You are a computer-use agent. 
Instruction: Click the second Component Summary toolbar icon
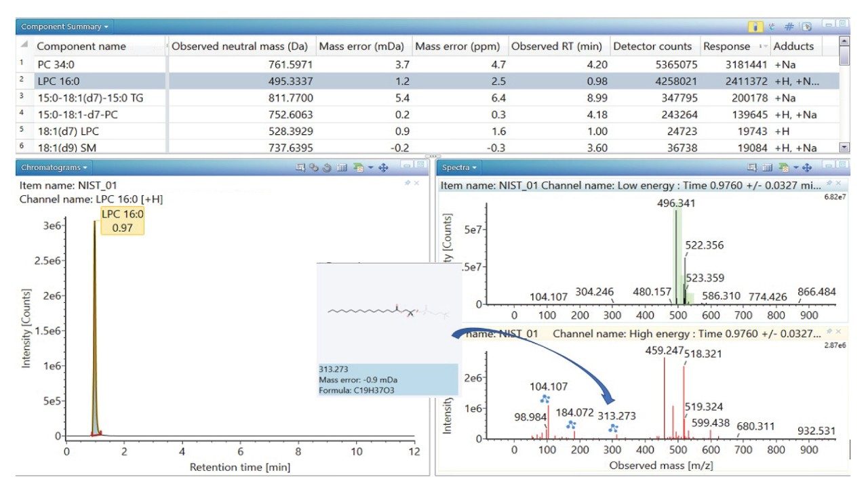point(772,27)
